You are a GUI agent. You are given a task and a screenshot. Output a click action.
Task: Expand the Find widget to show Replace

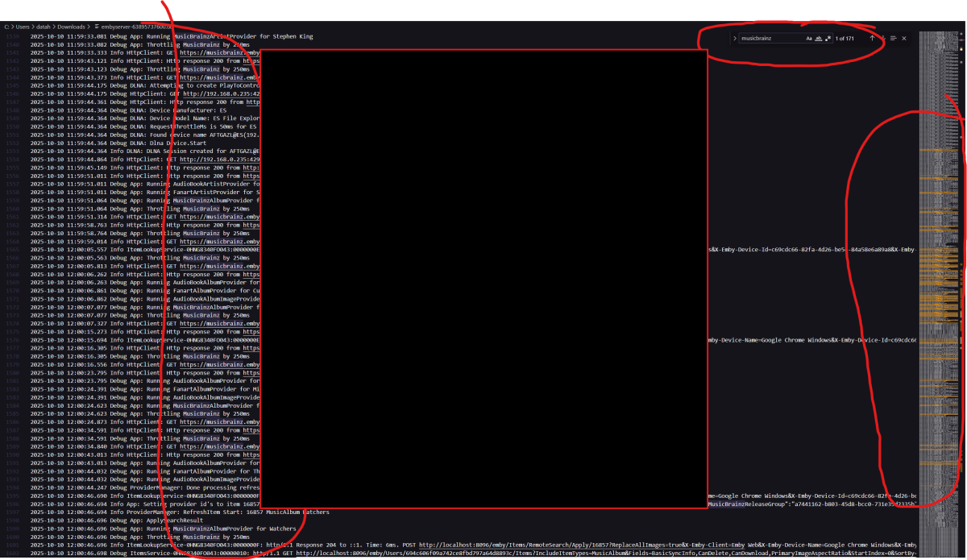tap(735, 38)
